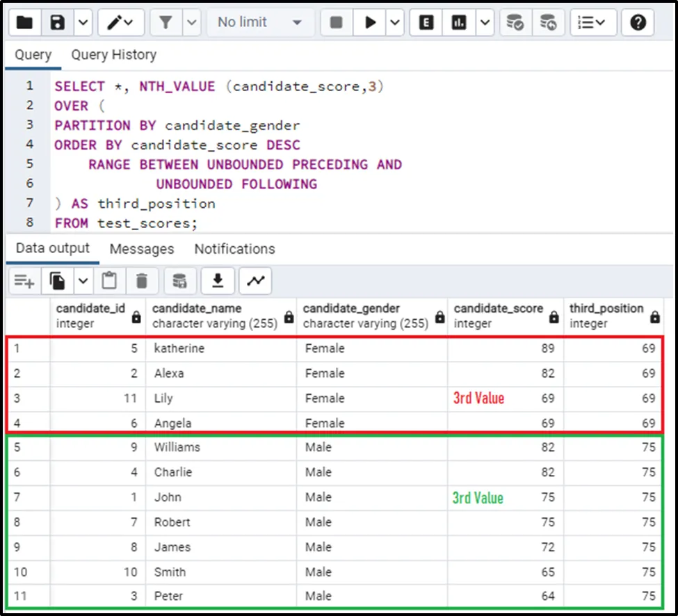Open the Help question mark icon
This screenshot has width=678, height=616.
[x=638, y=23]
